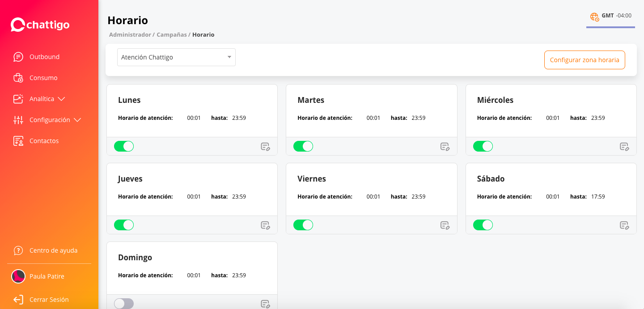Toggle off the Jueves schedule switch
This screenshot has width=644, height=309.
tap(124, 225)
